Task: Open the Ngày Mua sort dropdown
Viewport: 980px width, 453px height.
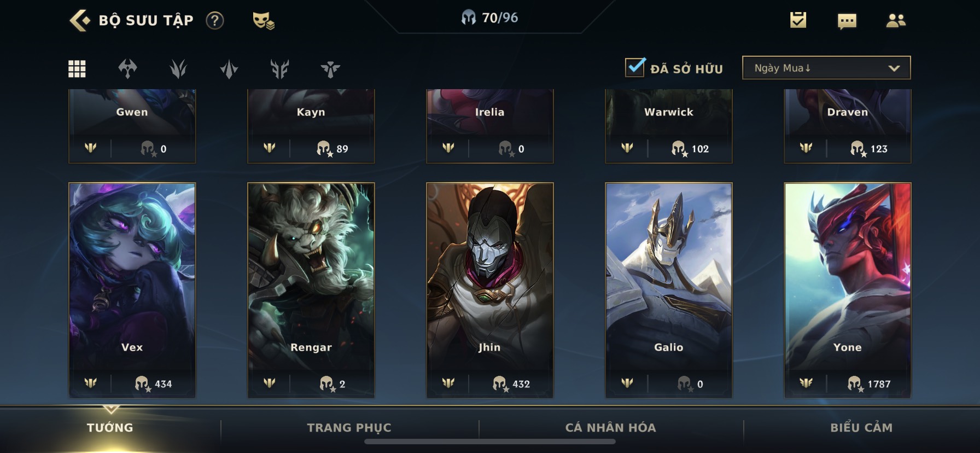Action: [826, 68]
